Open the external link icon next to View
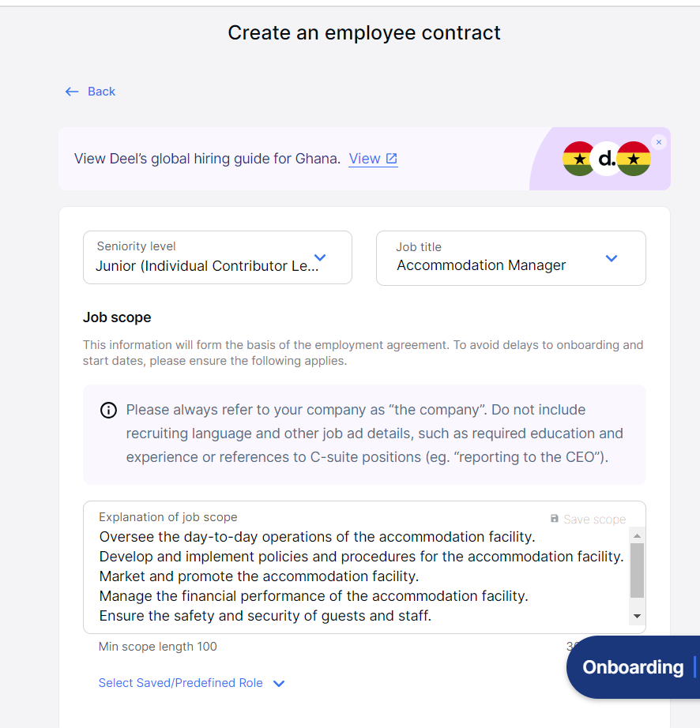The width and height of the screenshot is (700, 728). tap(391, 159)
